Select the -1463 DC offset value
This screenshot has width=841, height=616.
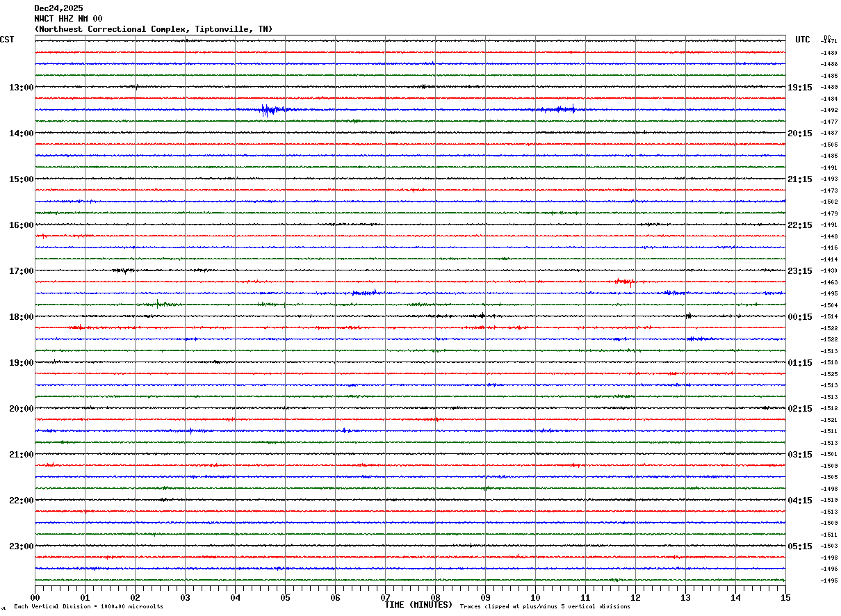pos(829,282)
